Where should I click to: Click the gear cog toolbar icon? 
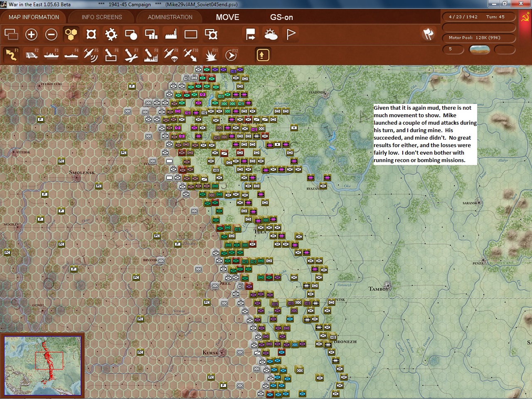111,34
